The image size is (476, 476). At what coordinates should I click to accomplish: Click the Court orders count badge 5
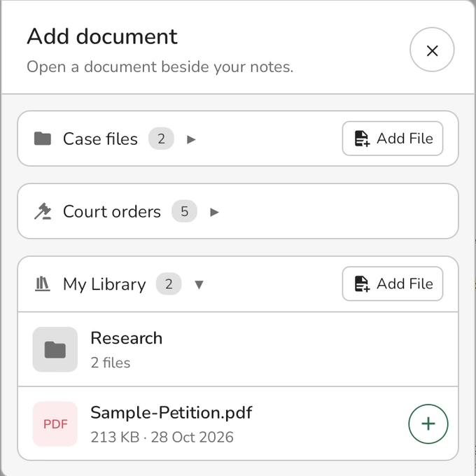[184, 211]
